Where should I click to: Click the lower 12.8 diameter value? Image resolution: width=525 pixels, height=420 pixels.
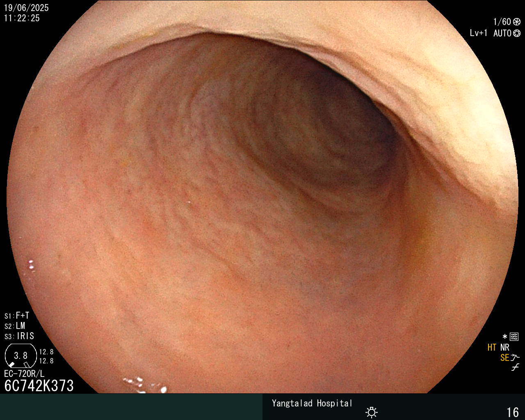coord(46,361)
